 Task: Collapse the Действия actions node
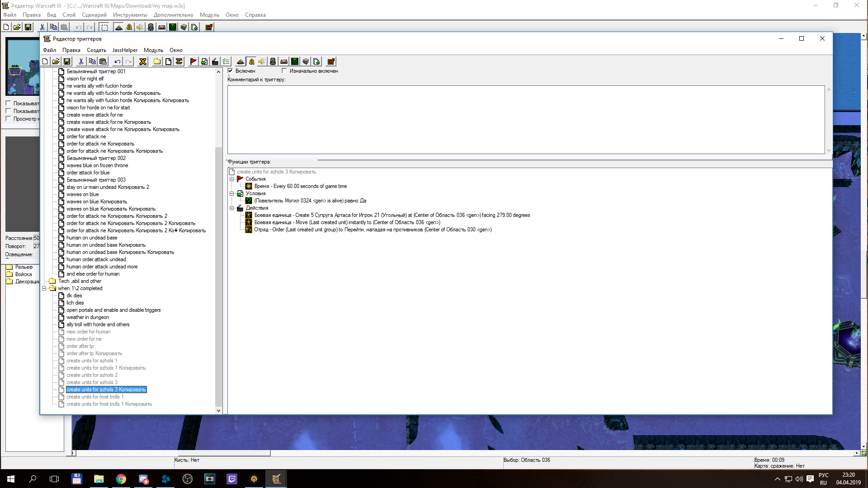232,208
